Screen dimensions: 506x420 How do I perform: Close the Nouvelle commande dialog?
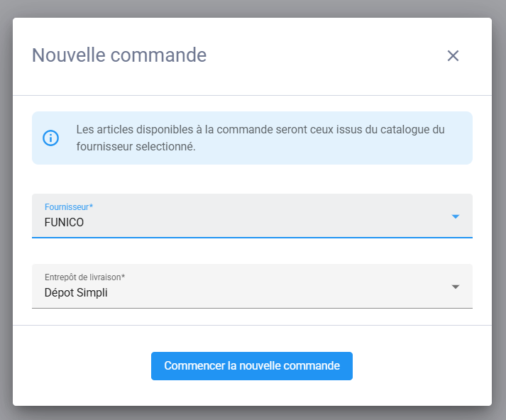pyautogui.click(x=453, y=56)
